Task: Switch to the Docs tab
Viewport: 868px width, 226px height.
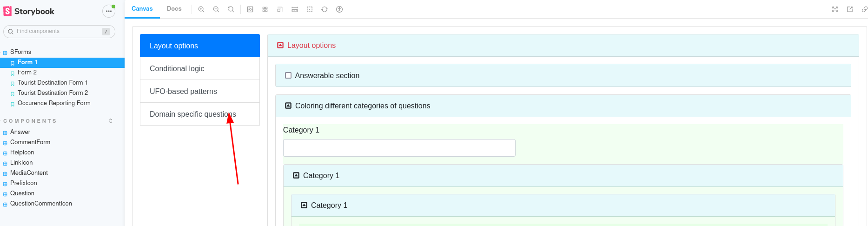Action: point(174,9)
